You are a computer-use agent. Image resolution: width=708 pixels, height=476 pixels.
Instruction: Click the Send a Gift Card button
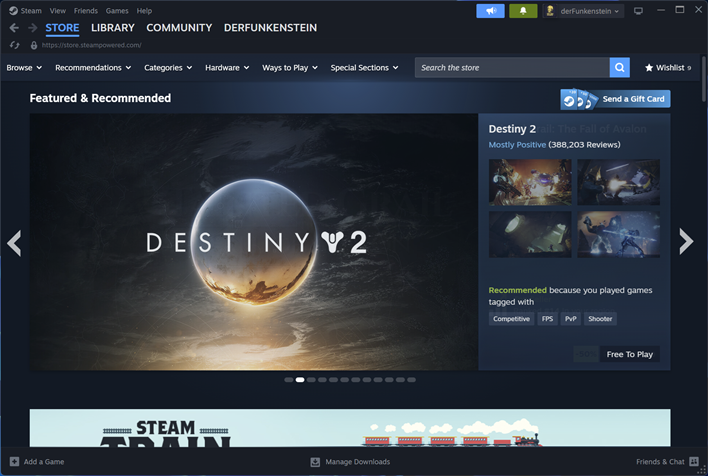[x=615, y=99]
